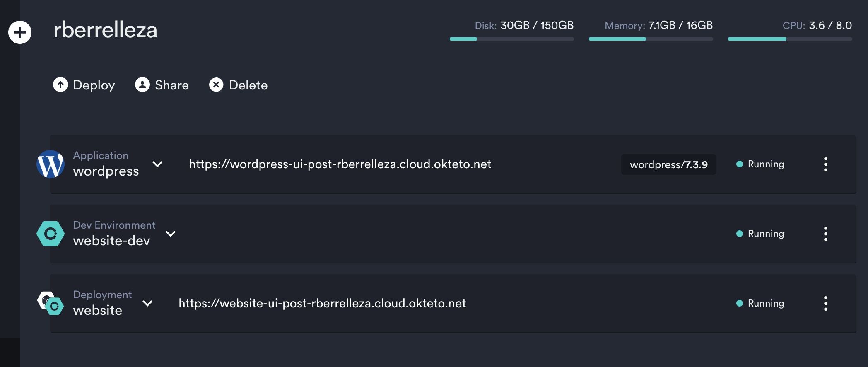The image size is (868, 367).
Task: Click the Delete x circle icon
Action: click(216, 85)
